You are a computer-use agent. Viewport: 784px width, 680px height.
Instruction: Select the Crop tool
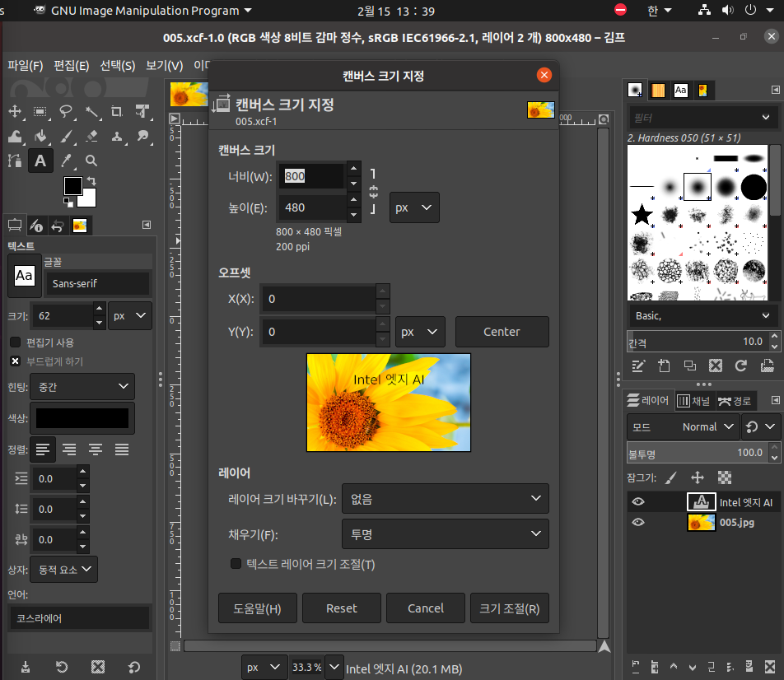[117, 111]
